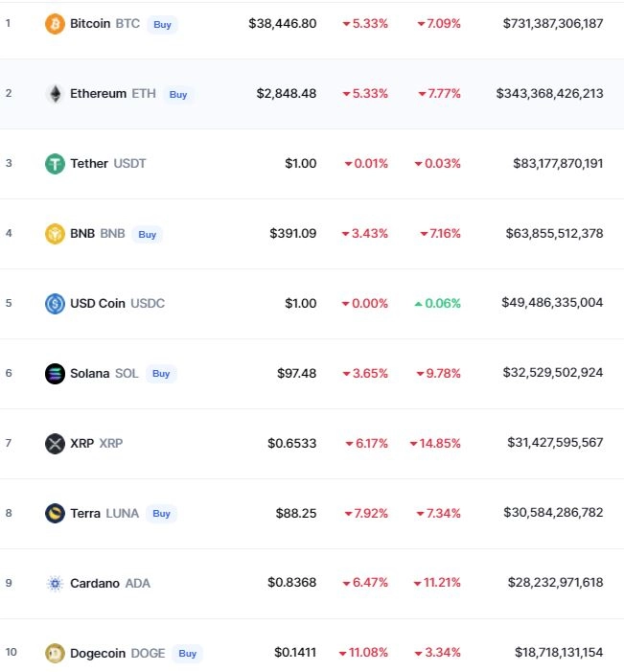Open the XRP coin name link
Viewport: 624px width, 672px height.
(x=82, y=443)
